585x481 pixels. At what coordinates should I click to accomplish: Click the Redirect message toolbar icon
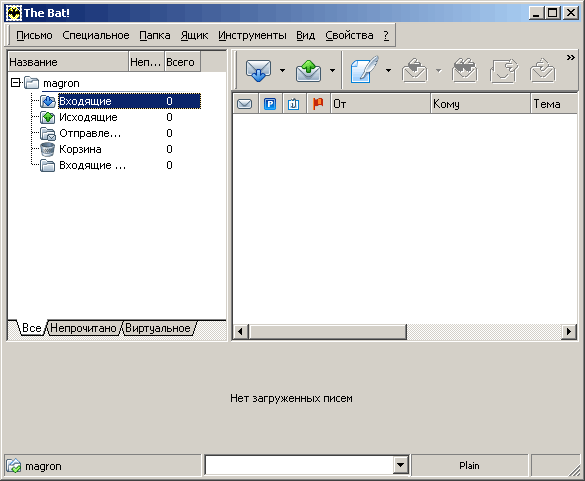(x=543, y=70)
